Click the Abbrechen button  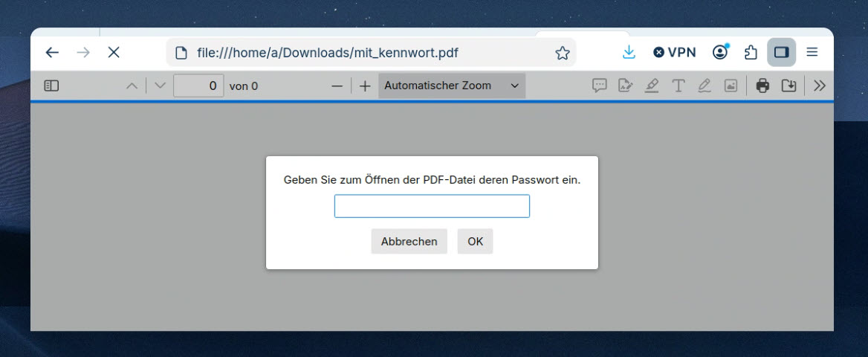pos(409,241)
